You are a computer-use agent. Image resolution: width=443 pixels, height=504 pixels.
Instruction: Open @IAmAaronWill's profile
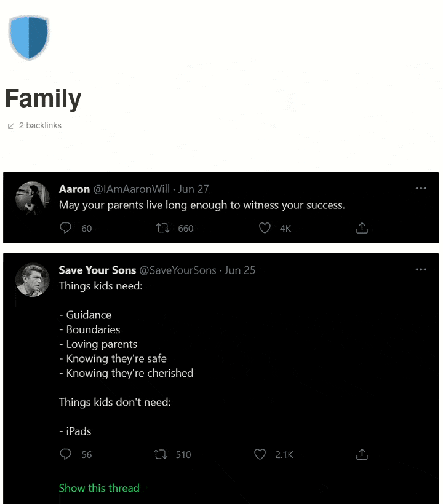pos(132,189)
